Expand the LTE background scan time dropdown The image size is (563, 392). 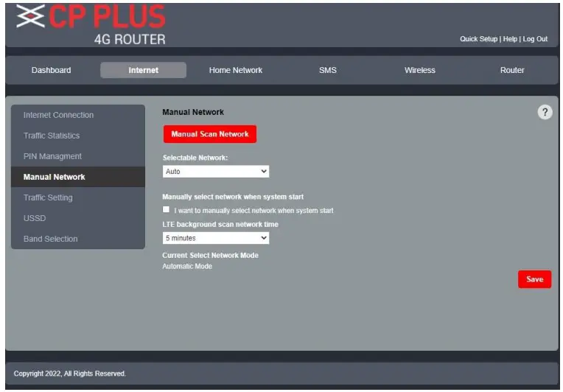pos(216,238)
